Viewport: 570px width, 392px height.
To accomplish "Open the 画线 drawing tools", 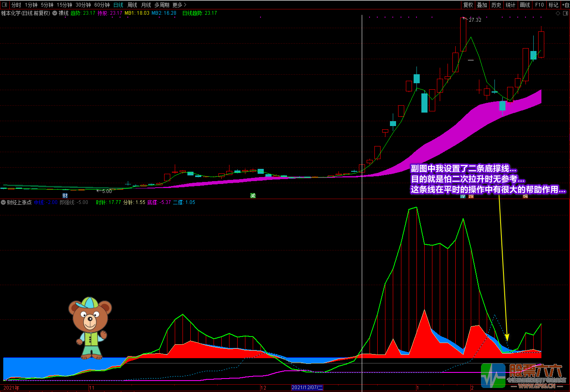I will 525,5.
